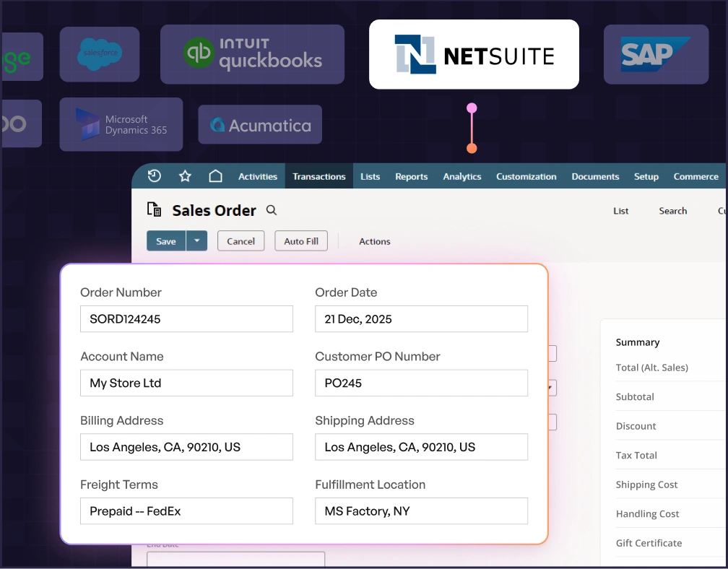Go to the home icon
The width and height of the screenshot is (728, 569).
click(215, 176)
